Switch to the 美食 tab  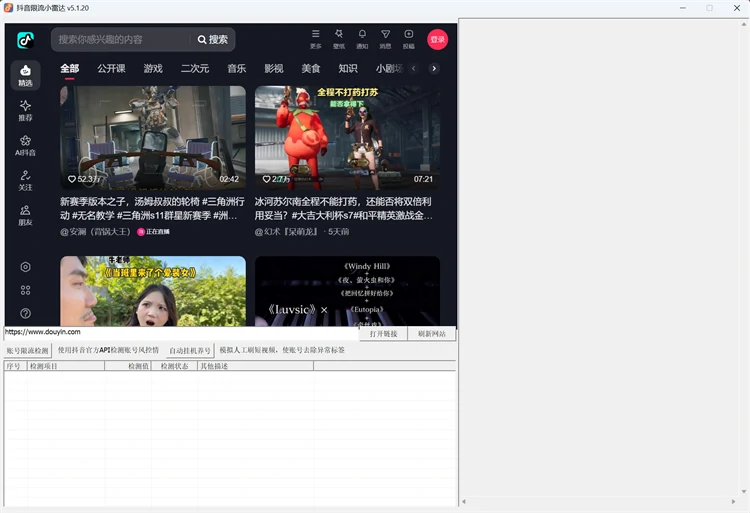(311, 68)
